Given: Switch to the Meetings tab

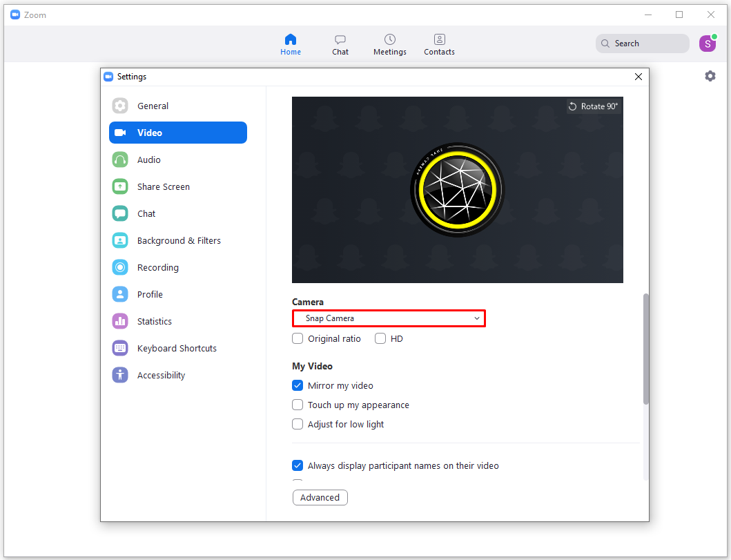Looking at the screenshot, I should (390, 45).
